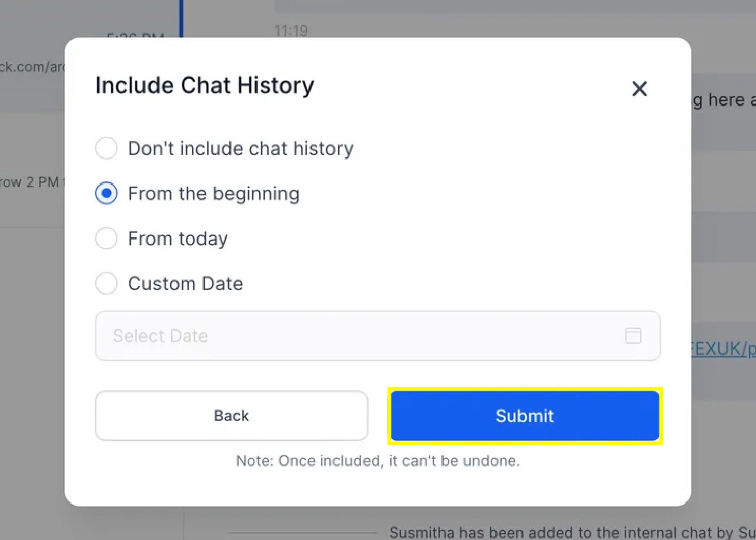Open the background link ending in EXUK/p
Viewport: 756px width, 540px height.
[x=723, y=349]
